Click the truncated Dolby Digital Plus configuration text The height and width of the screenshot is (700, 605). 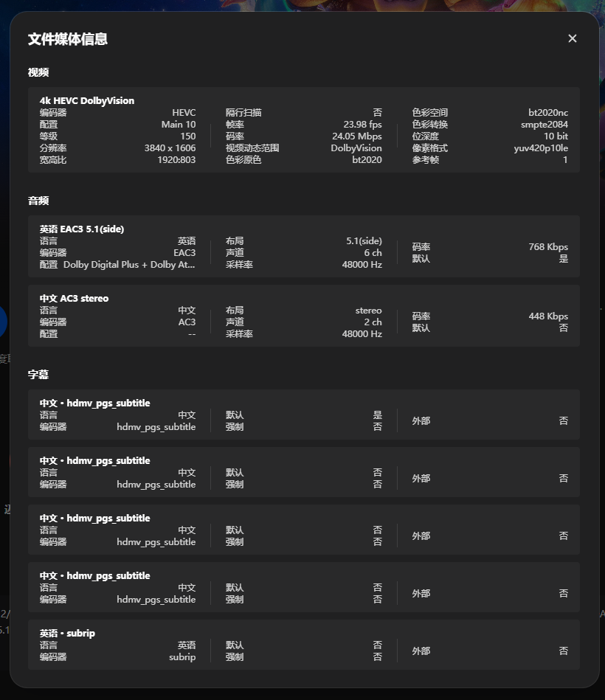point(129,265)
